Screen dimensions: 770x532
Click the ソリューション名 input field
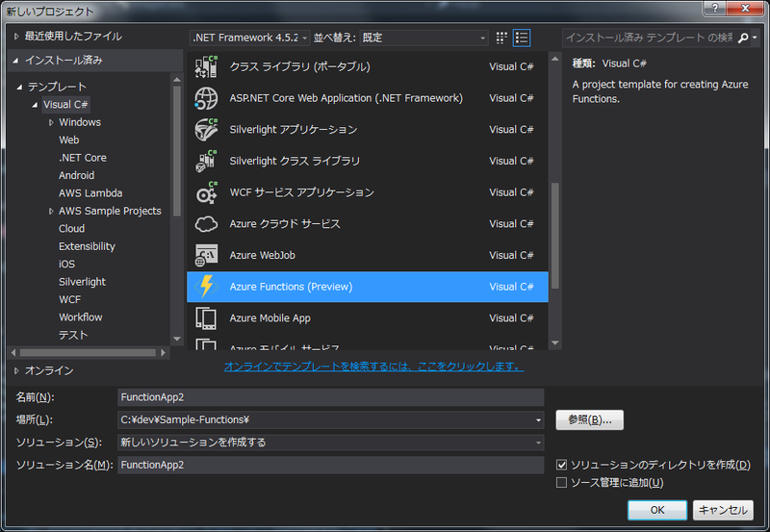(x=330, y=466)
